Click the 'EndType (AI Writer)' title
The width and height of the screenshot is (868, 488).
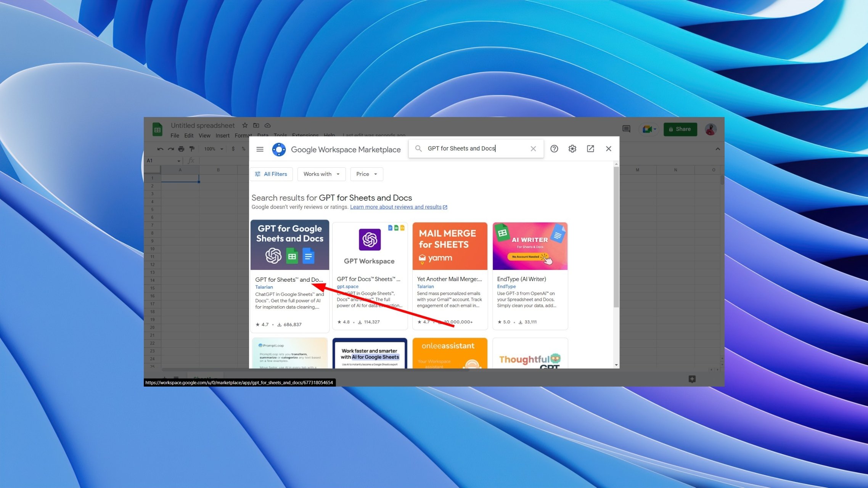(x=521, y=279)
